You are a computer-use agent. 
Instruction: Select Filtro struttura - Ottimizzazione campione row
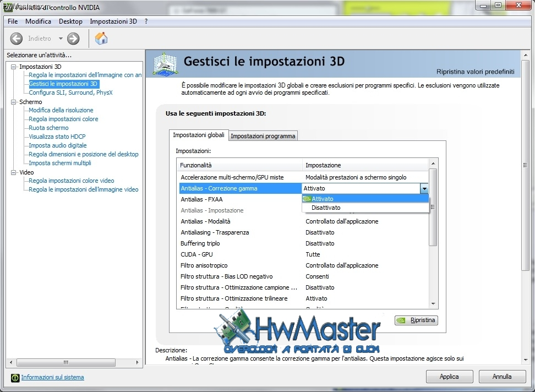[304, 287]
